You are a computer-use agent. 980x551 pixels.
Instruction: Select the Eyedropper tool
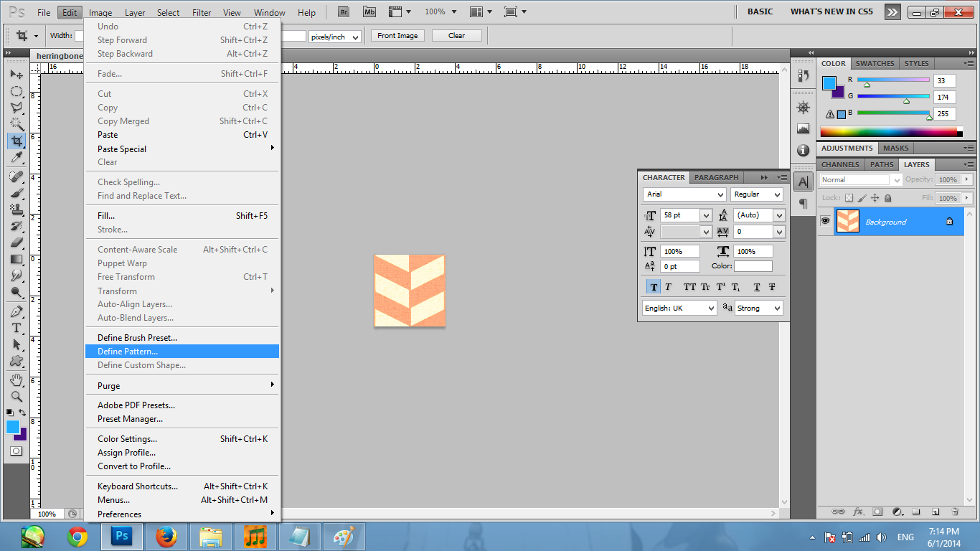pyautogui.click(x=17, y=157)
